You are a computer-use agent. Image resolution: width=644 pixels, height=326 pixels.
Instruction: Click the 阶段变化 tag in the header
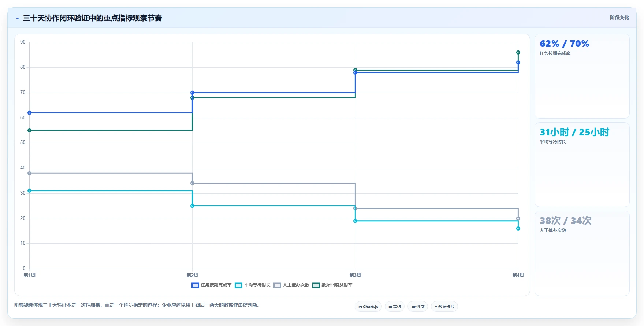(x=619, y=18)
